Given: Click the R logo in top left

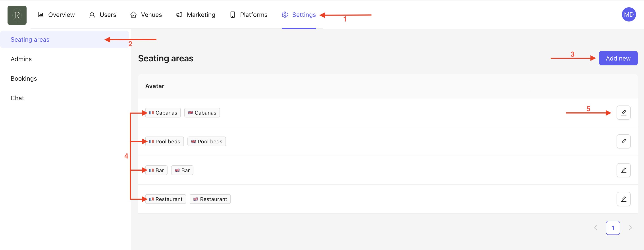Looking at the screenshot, I should [17, 15].
